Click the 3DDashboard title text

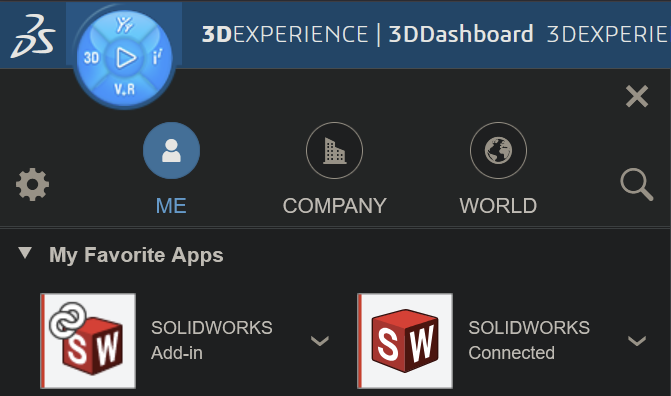coord(461,34)
